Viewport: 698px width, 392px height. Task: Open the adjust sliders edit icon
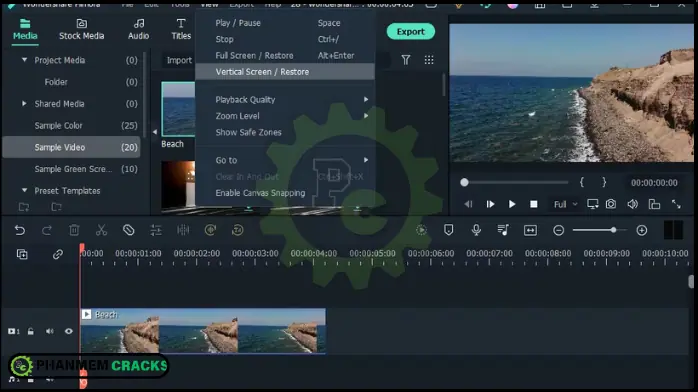(x=156, y=230)
